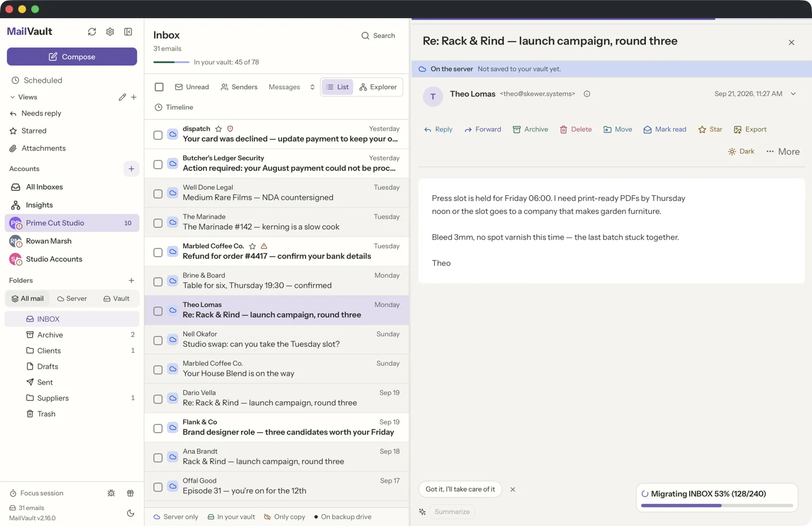The width and height of the screenshot is (812, 526).
Task: Dismiss the suggested reply with its X
Action: point(513,489)
